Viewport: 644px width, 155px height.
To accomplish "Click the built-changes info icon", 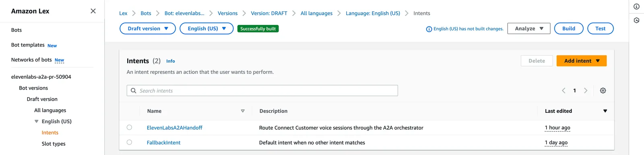I will tap(429, 29).
